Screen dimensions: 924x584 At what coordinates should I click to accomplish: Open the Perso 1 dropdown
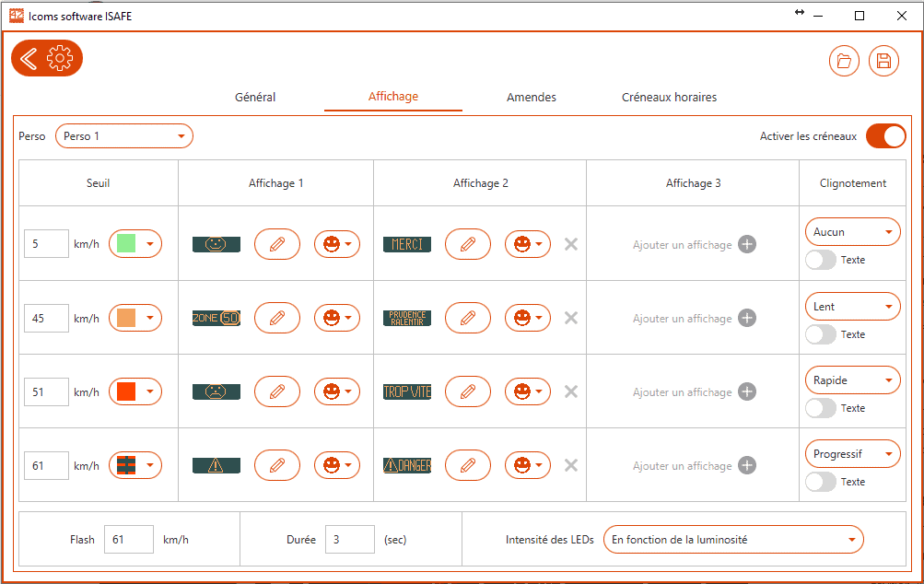tap(124, 136)
